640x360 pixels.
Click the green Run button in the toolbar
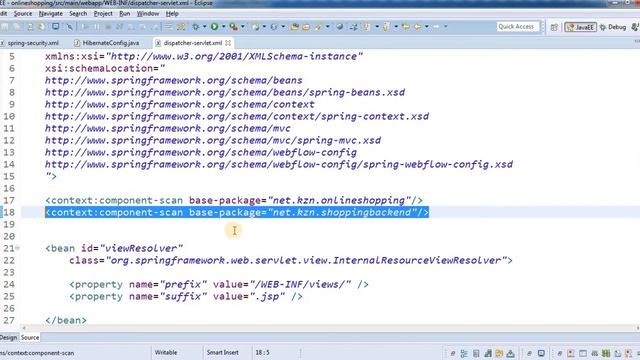pyautogui.click(x=214, y=27)
